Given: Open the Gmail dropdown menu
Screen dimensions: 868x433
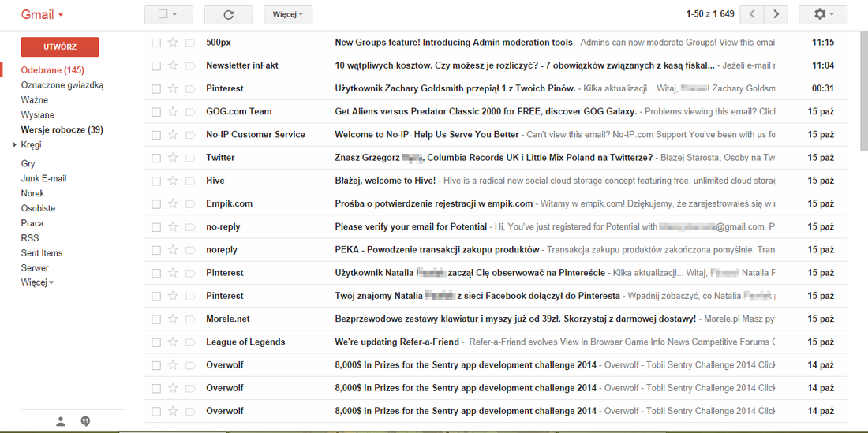Looking at the screenshot, I should (42, 14).
